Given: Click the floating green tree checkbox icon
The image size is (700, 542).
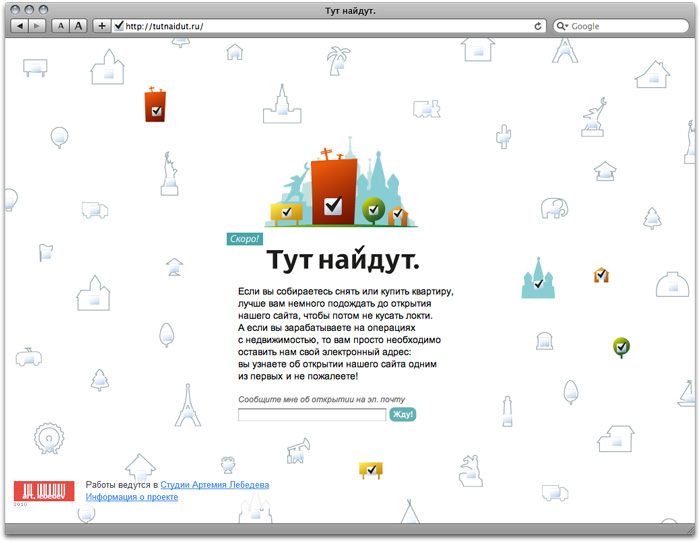Looking at the screenshot, I should [x=621, y=347].
